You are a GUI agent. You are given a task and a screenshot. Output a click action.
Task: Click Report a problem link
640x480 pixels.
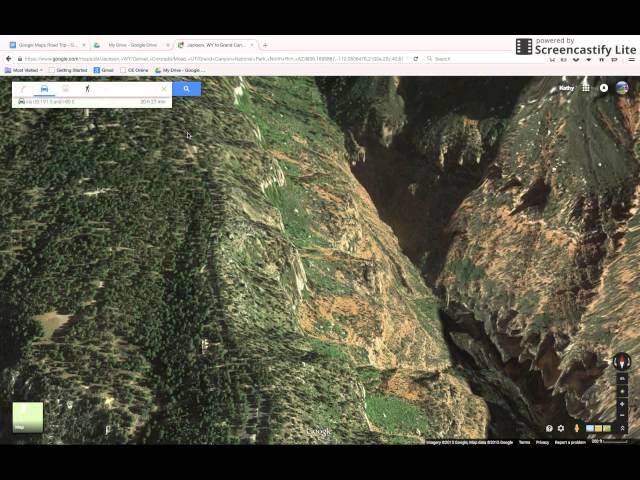pos(570,442)
